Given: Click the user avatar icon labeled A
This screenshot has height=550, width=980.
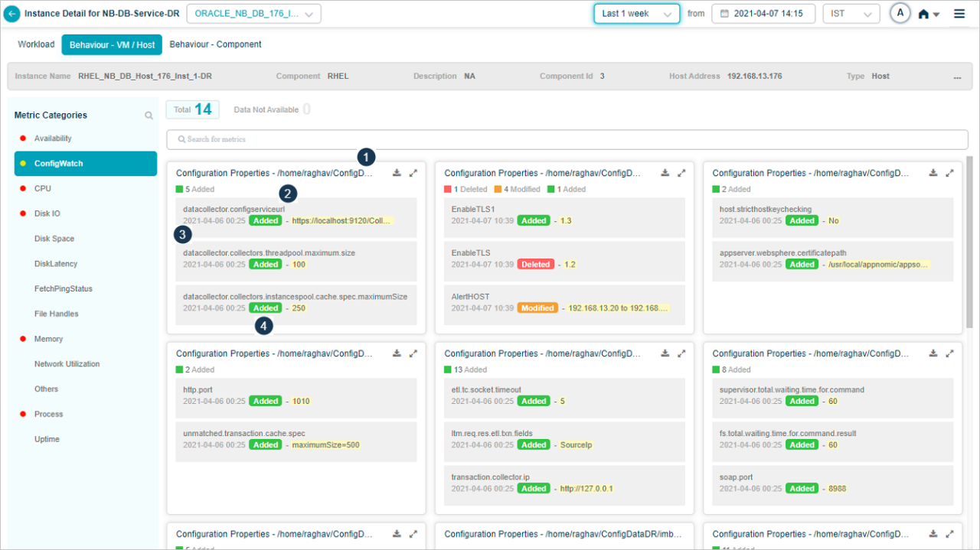Looking at the screenshot, I should pyautogui.click(x=900, y=13).
